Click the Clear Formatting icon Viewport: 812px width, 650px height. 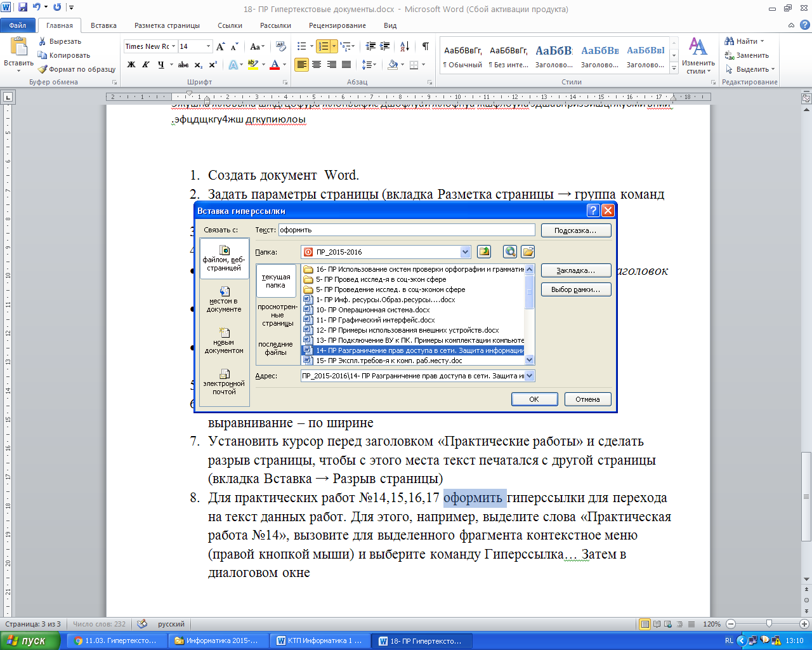point(280,46)
